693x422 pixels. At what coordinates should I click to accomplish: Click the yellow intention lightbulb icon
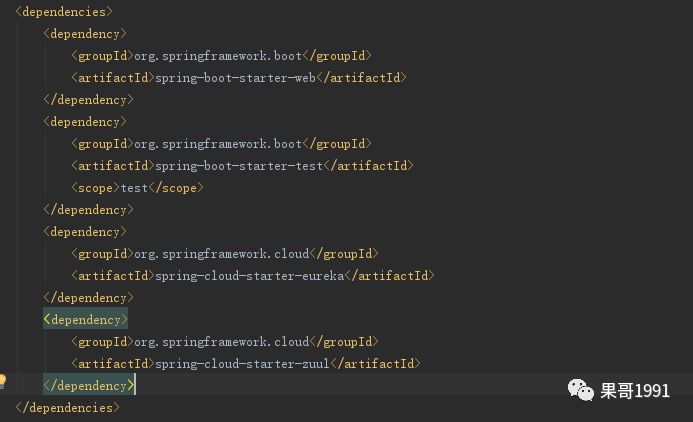tap(2, 381)
